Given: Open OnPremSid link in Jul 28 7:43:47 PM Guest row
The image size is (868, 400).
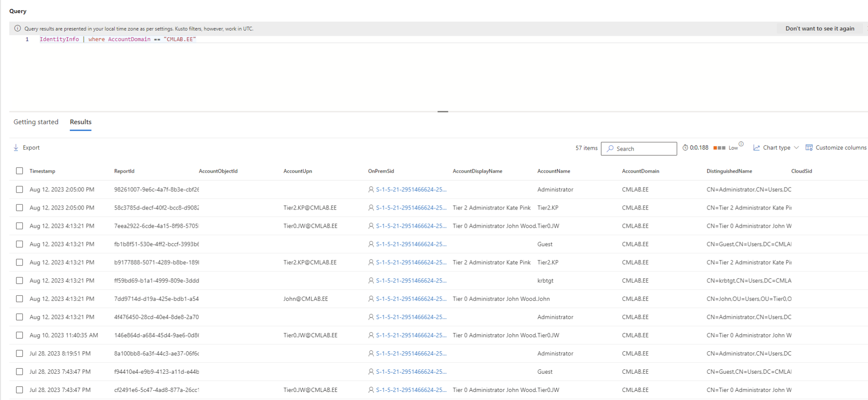Looking at the screenshot, I should tap(411, 372).
